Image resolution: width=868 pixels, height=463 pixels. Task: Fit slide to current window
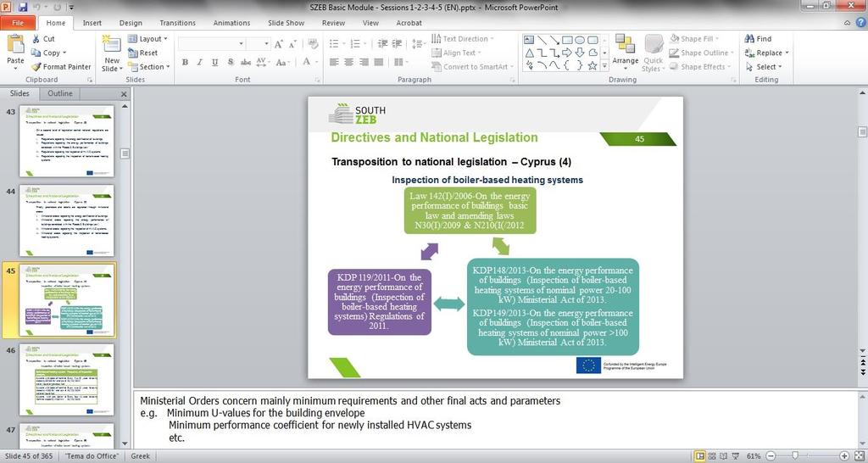click(x=860, y=456)
